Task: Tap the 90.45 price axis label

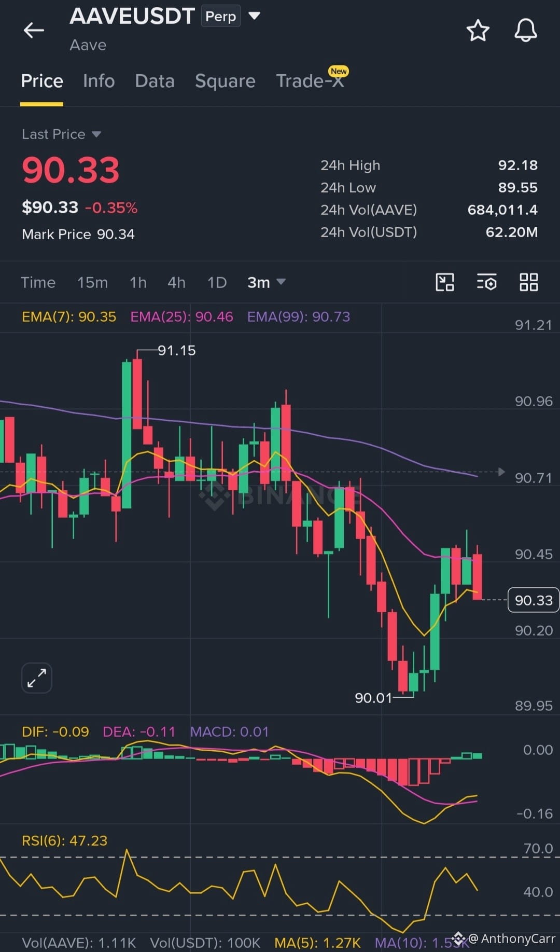Action: pyautogui.click(x=533, y=554)
